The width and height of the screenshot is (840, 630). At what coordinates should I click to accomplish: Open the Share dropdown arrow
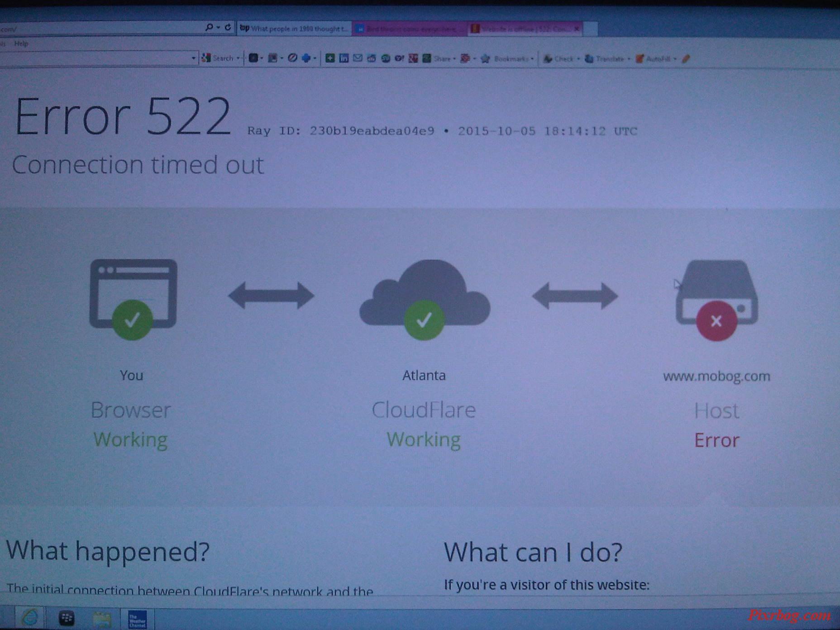pos(454,58)
